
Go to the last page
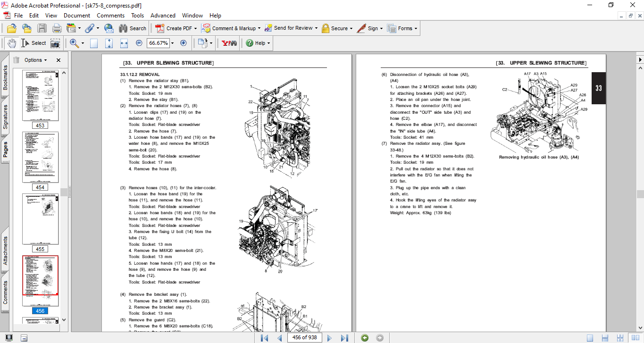(344, 338)
